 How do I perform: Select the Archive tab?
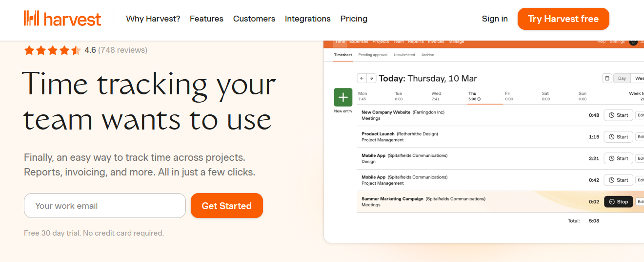point(428,55)
